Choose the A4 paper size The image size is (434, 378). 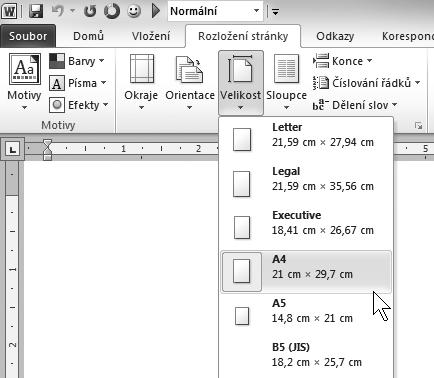tap(306, 272)
